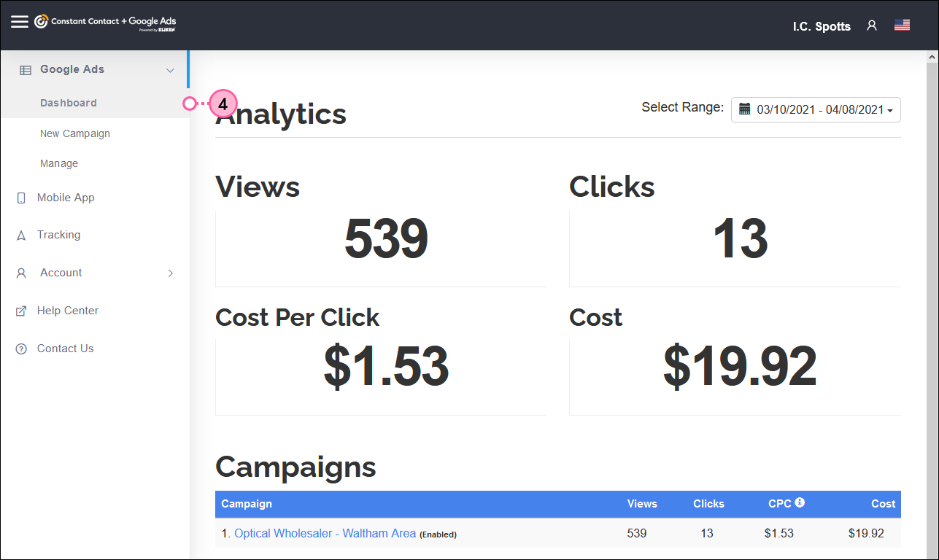The image size is (939, 560).
Task: Click the Tracking triangle icon
Action: click(21, 235)
